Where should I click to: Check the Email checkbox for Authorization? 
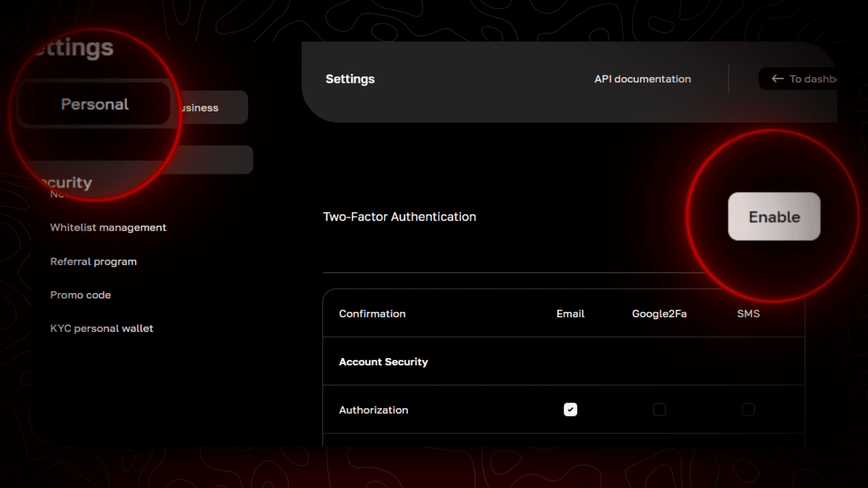(x=570, y=409)
